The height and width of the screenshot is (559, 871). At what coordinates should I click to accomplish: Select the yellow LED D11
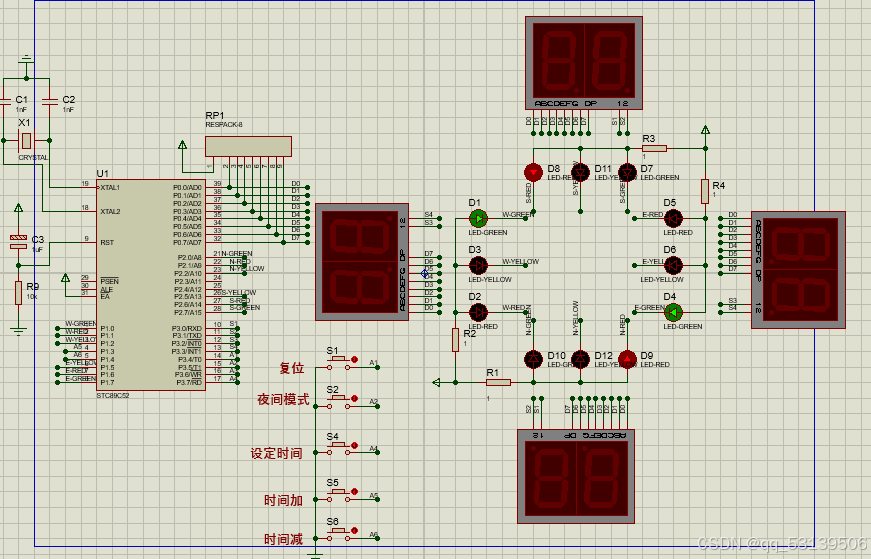click(580, 172)
